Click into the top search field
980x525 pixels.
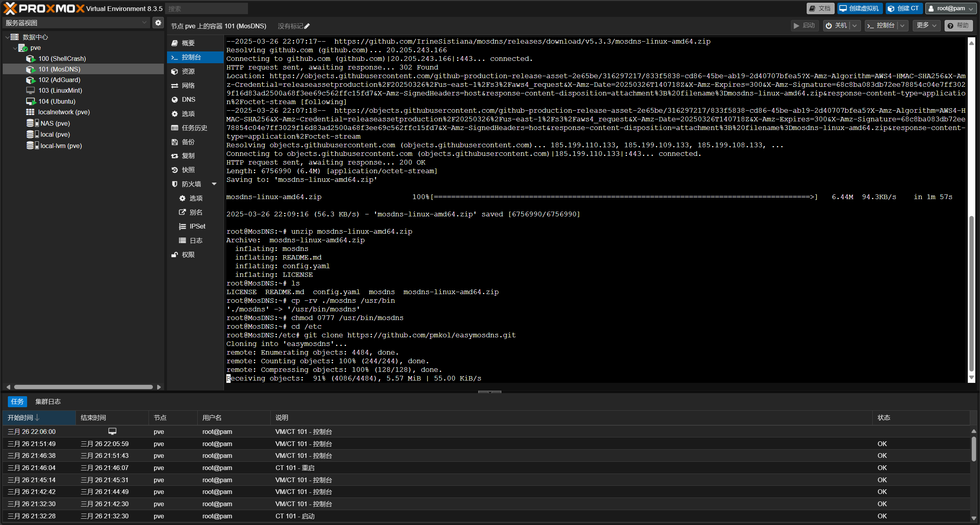tap(206, 9)
